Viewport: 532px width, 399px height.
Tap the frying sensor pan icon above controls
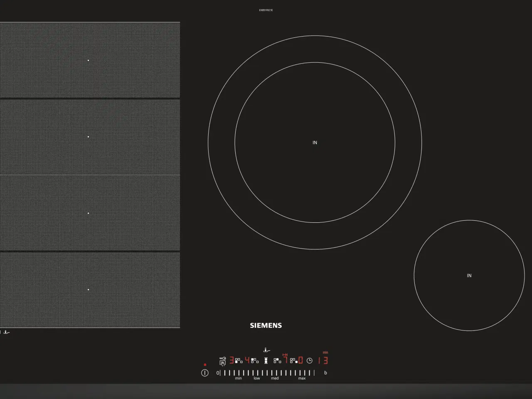pyautogui.click(x=266, y=350)
